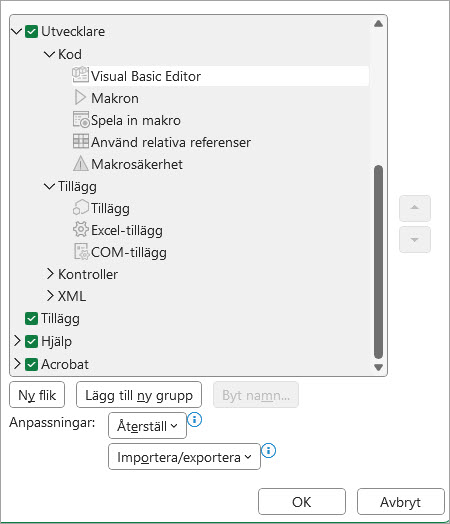Click the move down arrow button
Viewport: 450px width, 524px height.
(x=415, y=239)
